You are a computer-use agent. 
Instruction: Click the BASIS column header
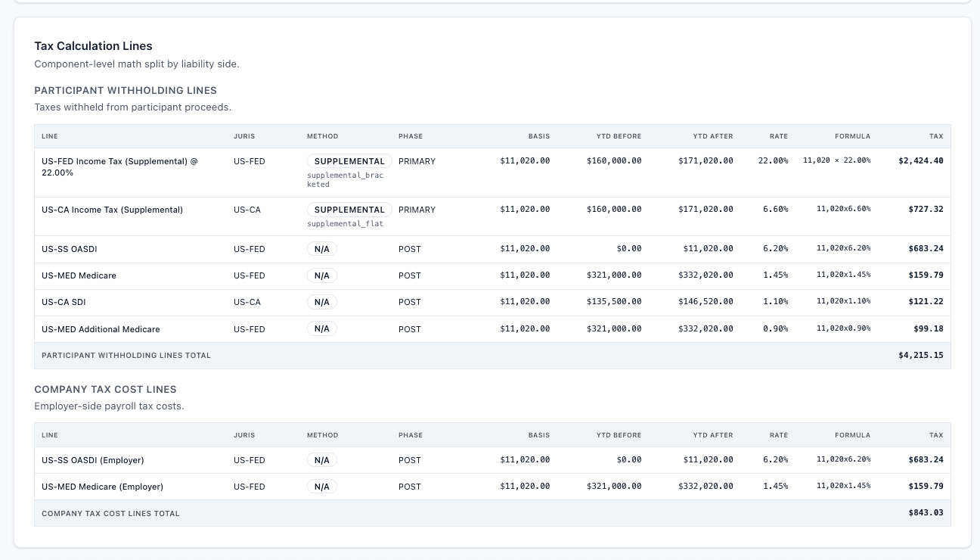pos(539,136)
